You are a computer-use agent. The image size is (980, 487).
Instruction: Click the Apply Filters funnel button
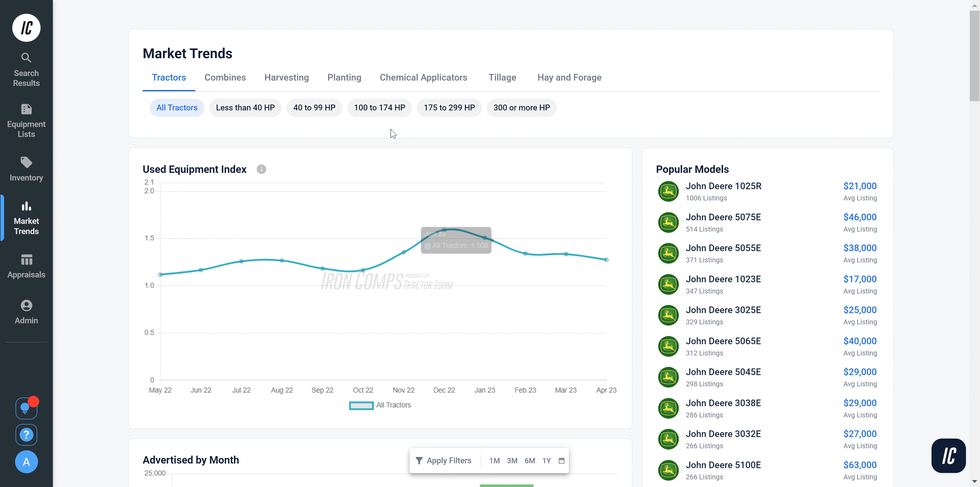point(444,461)
